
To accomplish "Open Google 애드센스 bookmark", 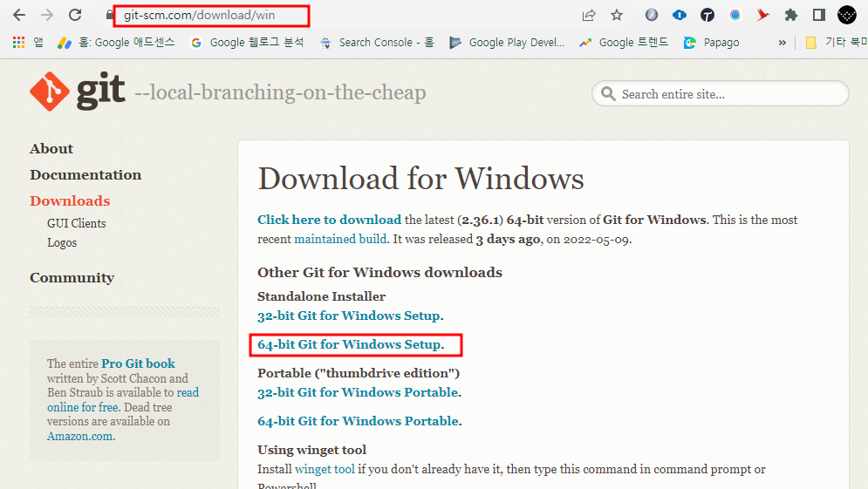I will click(x=116, y=43).
